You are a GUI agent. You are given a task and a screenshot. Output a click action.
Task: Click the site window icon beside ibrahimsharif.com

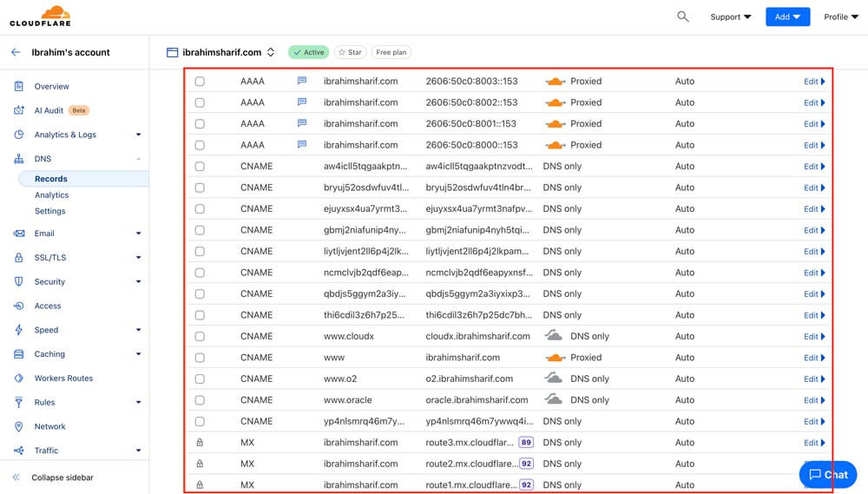(172, 52)
